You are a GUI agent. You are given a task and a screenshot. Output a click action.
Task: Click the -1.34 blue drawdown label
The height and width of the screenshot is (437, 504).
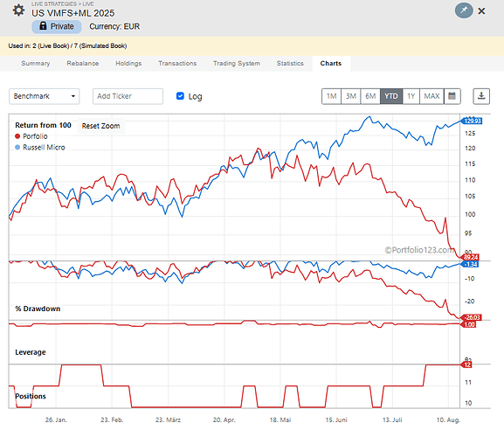470,264
